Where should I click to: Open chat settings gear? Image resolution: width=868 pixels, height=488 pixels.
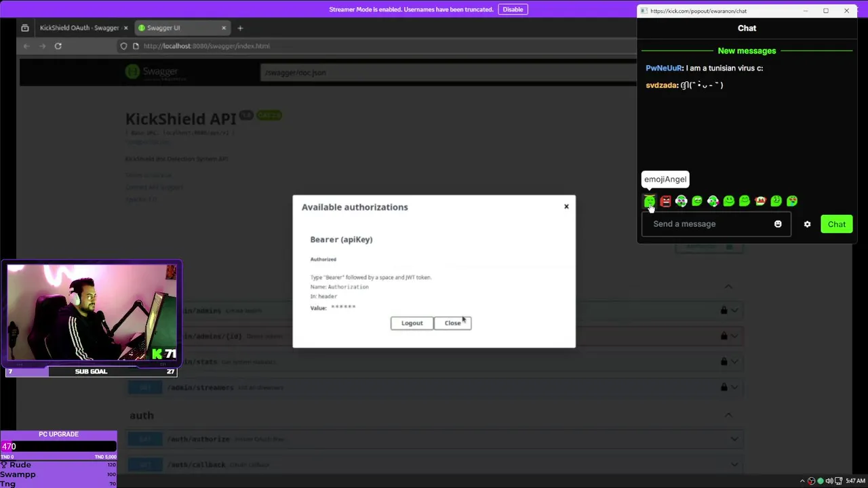(807, 224)
